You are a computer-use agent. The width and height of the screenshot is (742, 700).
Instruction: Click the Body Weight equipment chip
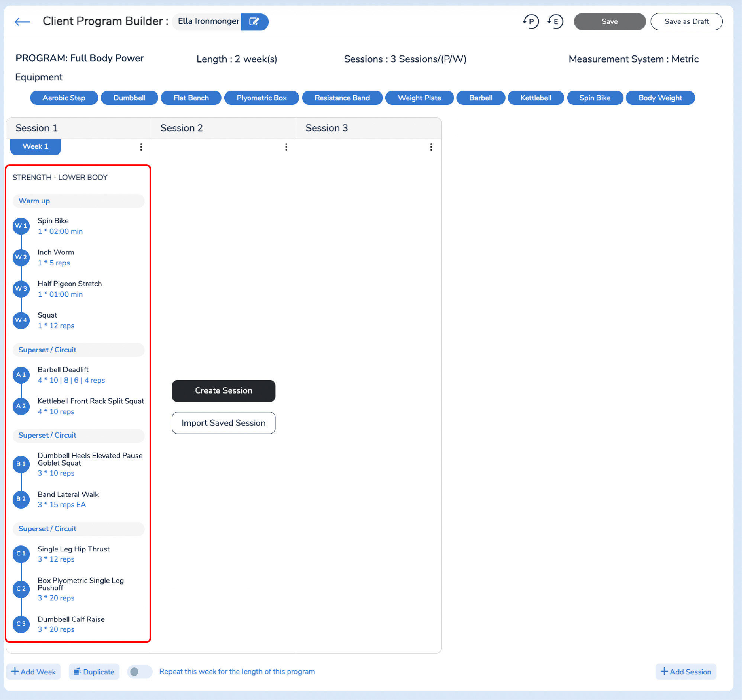pyautogui.click(x=660, y=98)
